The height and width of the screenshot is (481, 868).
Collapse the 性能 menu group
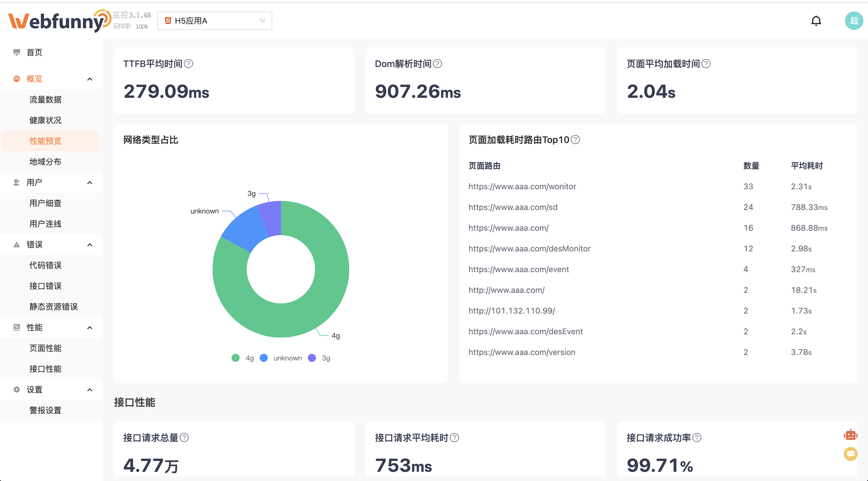tap(90, 327)
